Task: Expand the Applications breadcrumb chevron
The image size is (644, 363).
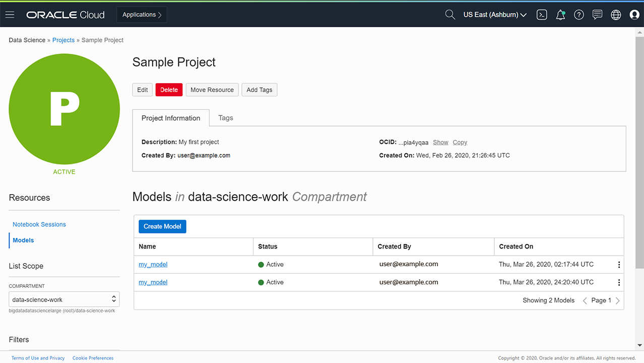Action: point(160,15)
